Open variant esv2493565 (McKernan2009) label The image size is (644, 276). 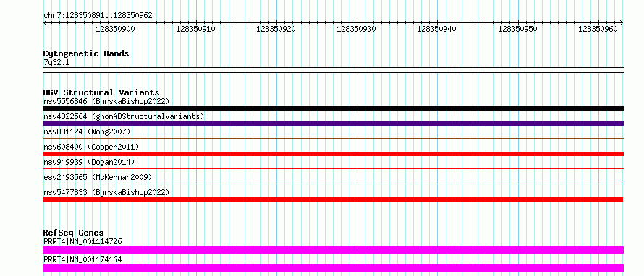98,177
